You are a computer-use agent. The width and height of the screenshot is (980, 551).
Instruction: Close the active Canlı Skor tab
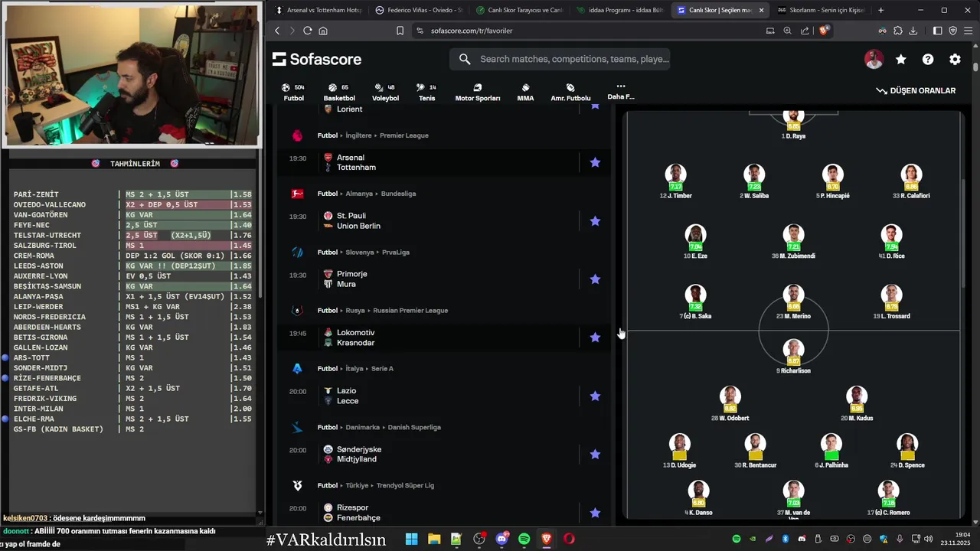pyautogui.click(x=761, y=10)
